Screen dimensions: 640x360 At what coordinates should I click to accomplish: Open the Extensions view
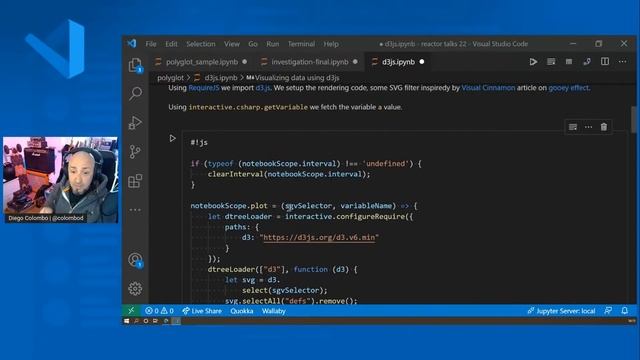(x=135, y=181)
